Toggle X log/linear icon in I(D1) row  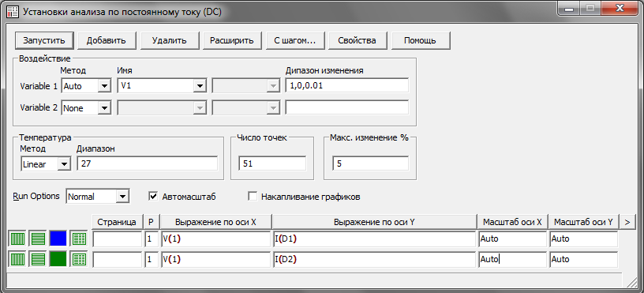17,239
